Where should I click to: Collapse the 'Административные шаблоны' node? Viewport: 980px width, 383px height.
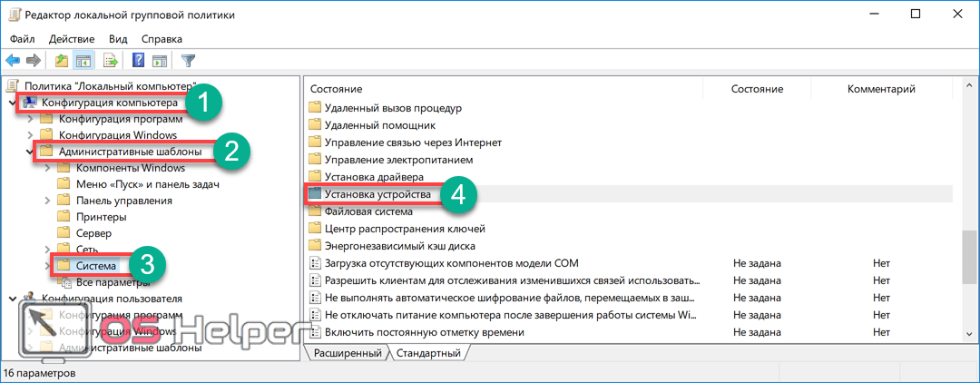[30, 152]
